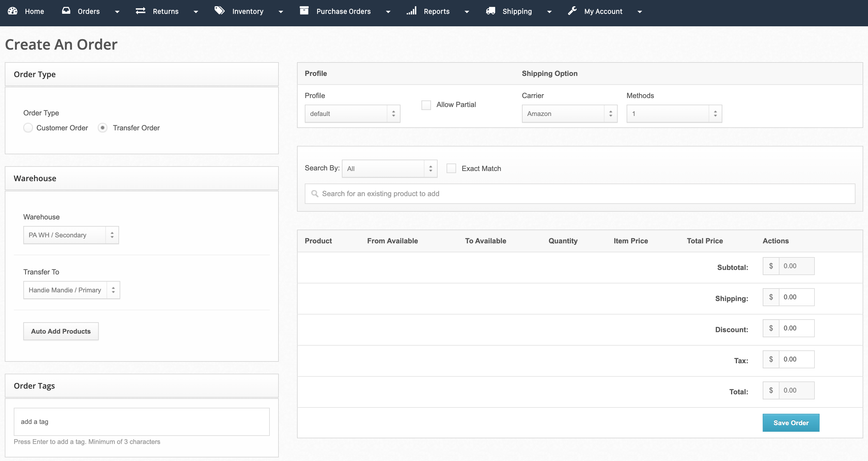Open the Returns menu

(x=165, y=11)
